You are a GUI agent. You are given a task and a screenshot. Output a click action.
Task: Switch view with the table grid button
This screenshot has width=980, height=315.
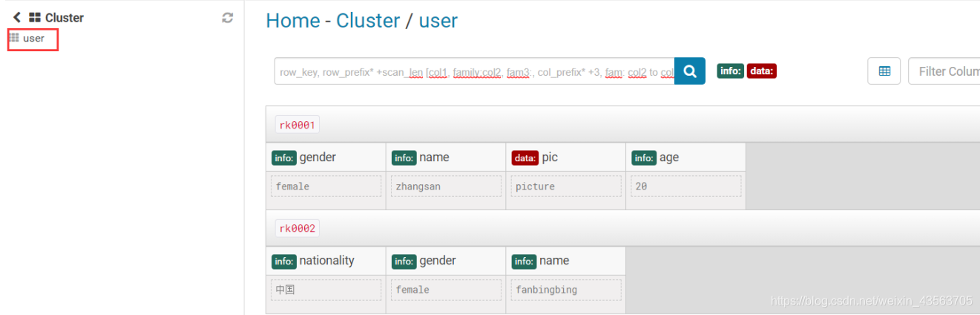(884, 71)
